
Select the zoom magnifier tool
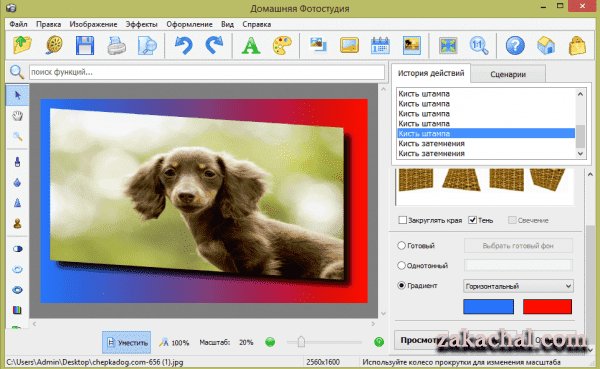(x=17, y=136)
